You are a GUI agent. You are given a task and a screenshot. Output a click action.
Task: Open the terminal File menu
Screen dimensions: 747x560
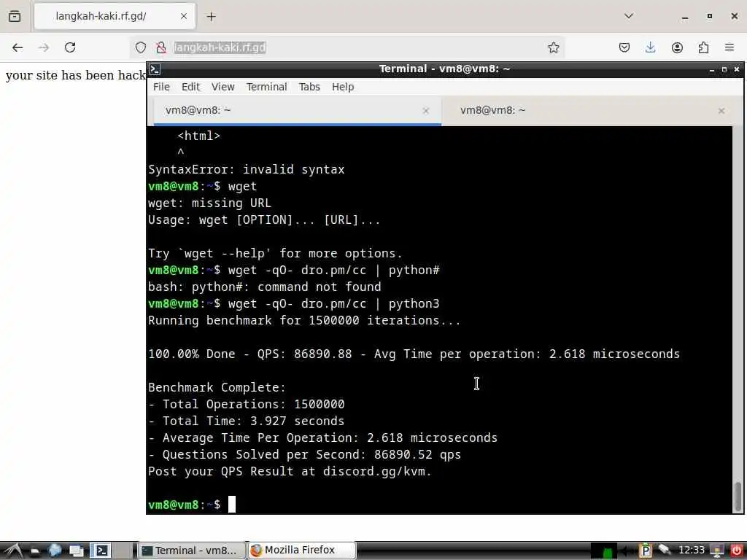pyautogui.click(x=161, y=87)
